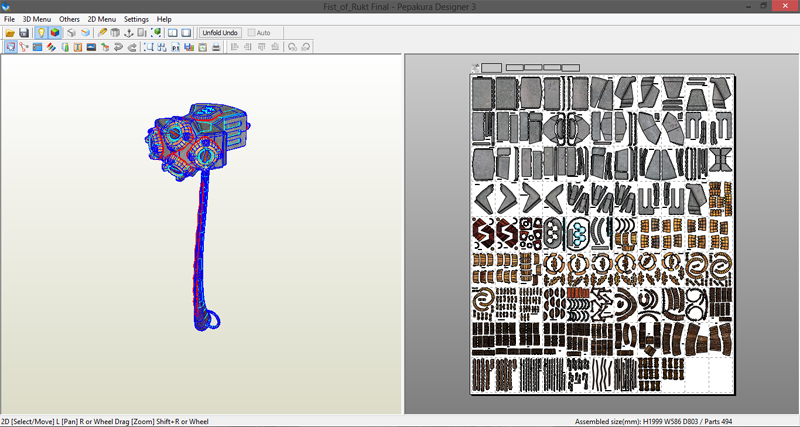Select the top-left gray rectangular part on sheet
Viewport: 800px width, 427px height.
click(x=482, y=93)
